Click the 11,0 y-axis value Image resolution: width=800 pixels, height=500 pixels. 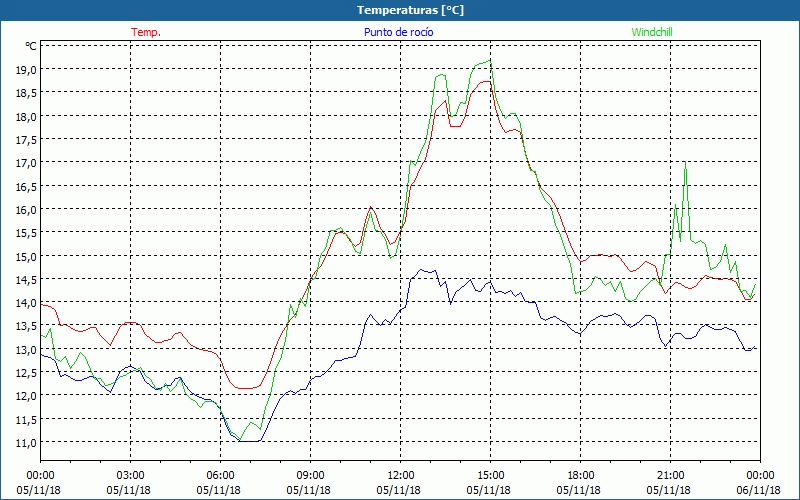[26, 443]
